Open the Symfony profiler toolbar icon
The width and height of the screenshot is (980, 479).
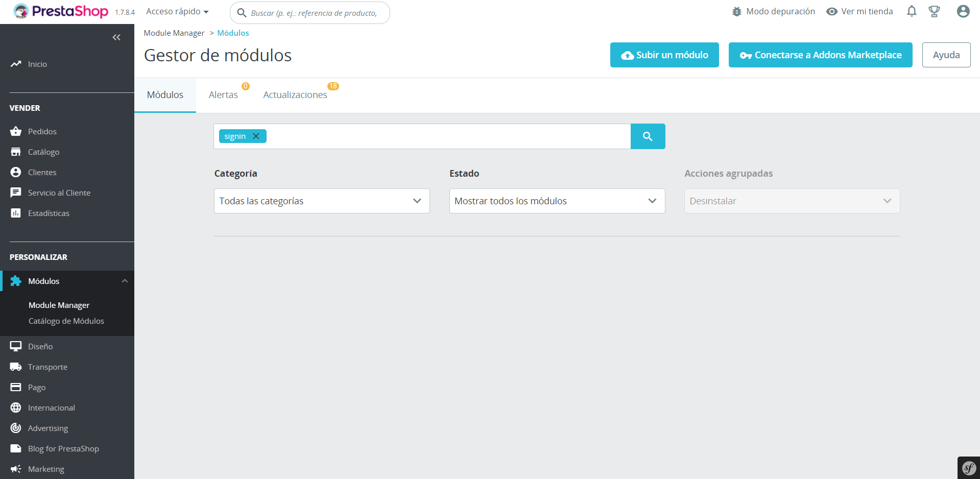969,468
